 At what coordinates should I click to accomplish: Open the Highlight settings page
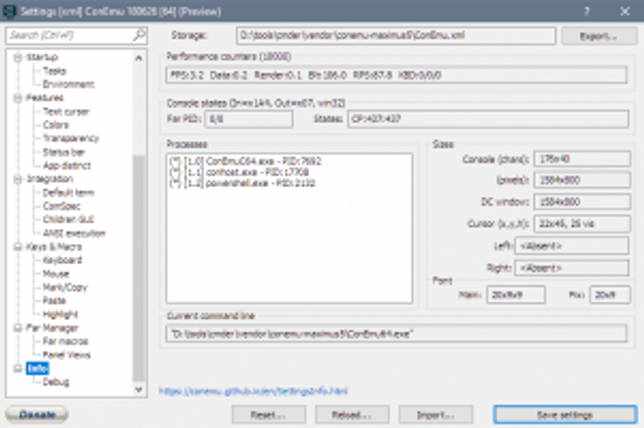[60, 314]
